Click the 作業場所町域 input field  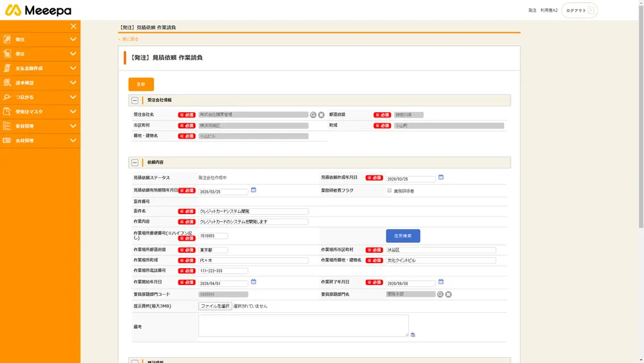[x=253, y=260]
